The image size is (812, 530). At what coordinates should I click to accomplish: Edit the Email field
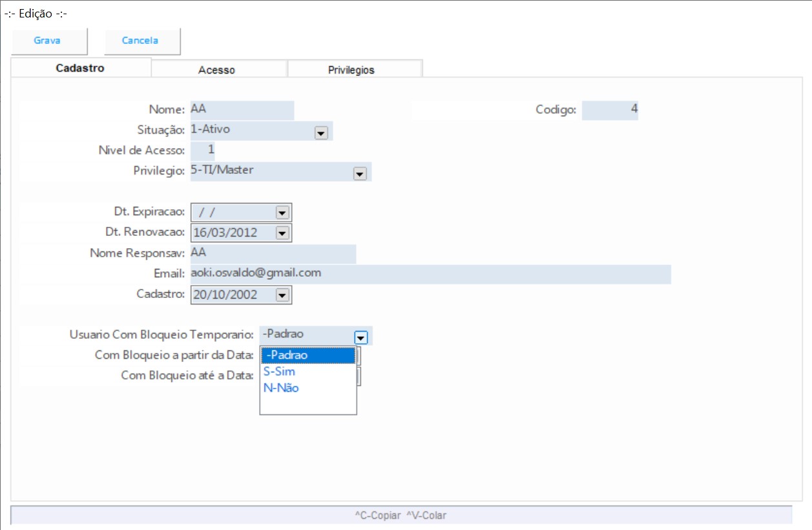coord(430,273)
